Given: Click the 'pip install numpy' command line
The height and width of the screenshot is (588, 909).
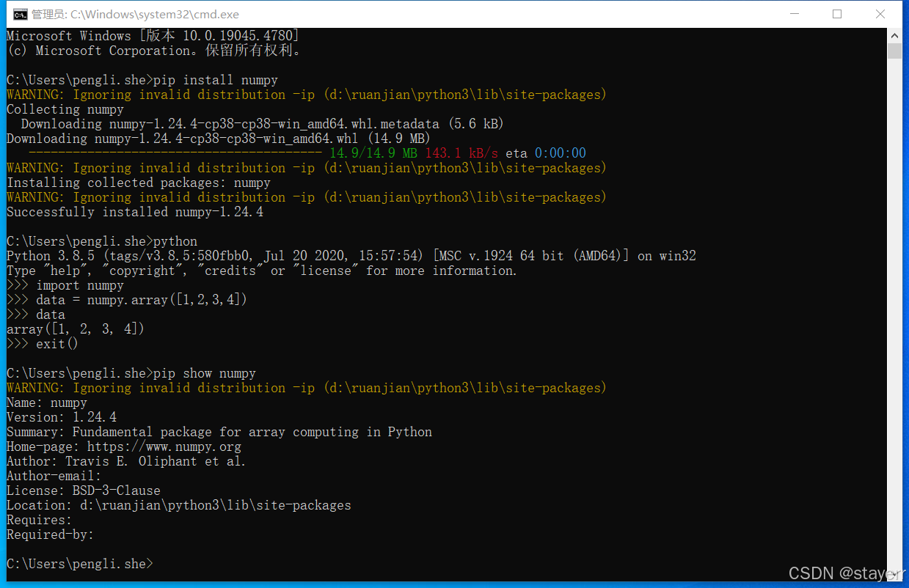Looking at the screenshot, I should 142,80.
